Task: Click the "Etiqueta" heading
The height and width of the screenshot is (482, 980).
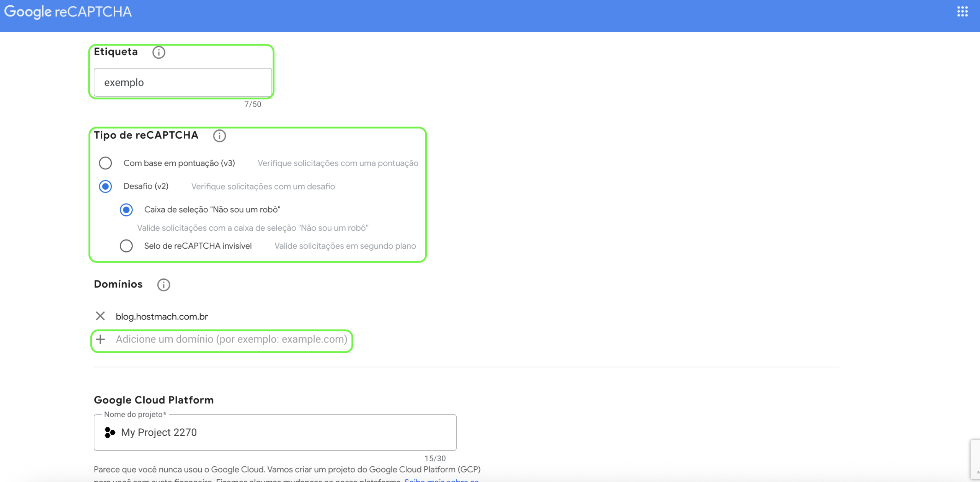Action: pos(116,52)
